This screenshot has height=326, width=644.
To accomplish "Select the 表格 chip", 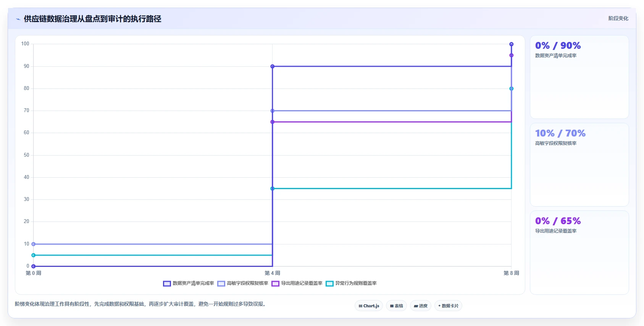I will [397, 306].
